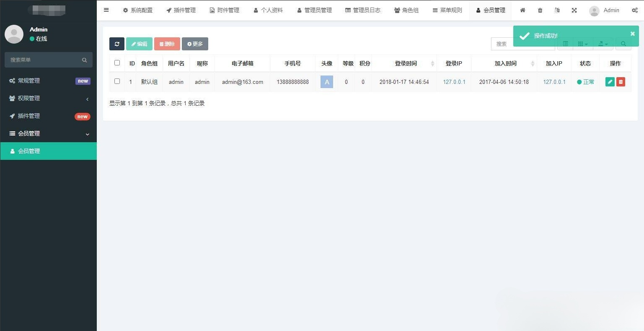
Task: Switch to the 附件管理 tab
Action: click(x=225, y=10)
